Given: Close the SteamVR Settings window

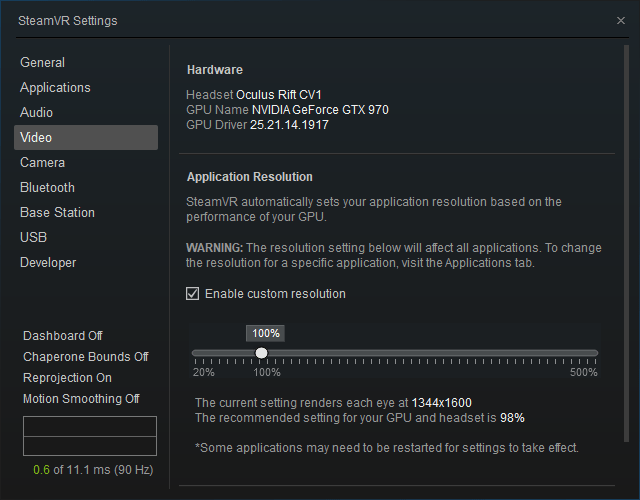Looking at the screenshot, I should coord(621,20).
